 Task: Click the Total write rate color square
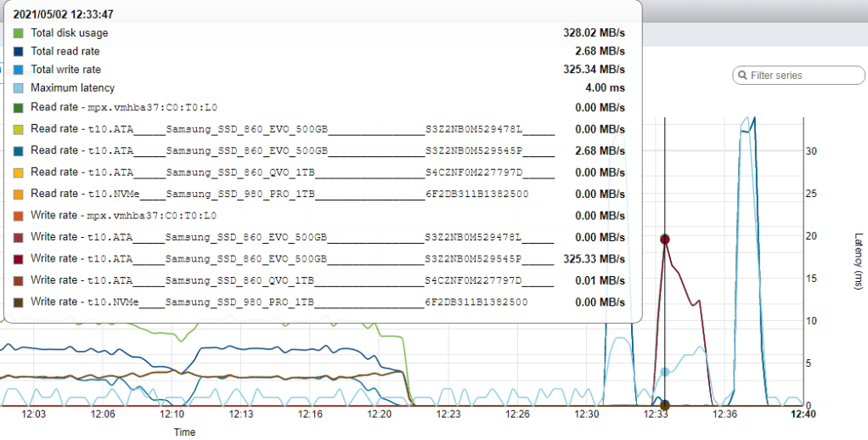pyautogui.click(x=19, y=70)
